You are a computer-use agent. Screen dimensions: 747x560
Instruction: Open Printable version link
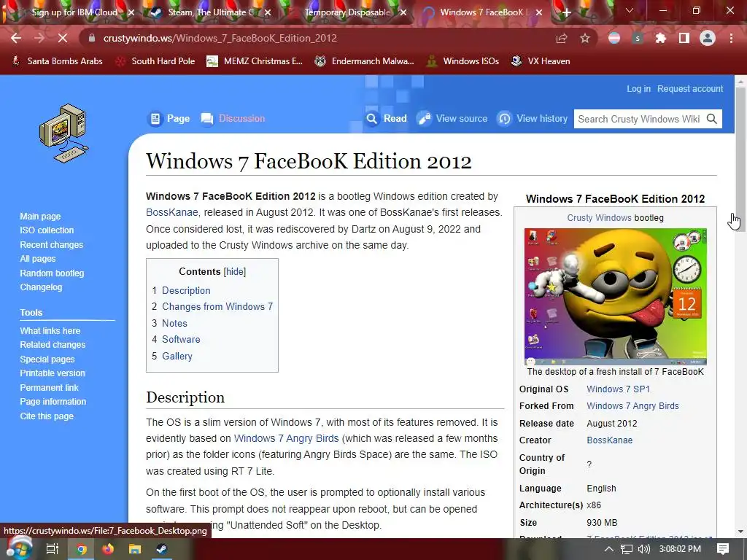53,373
